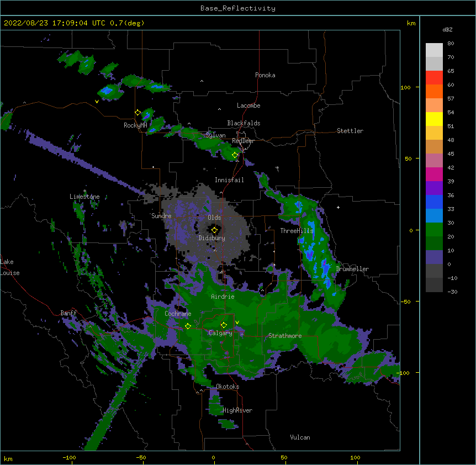This screenshot has width=476, height=465.
Task: Click the Blackfalds city label
Action: click(244, 123)
